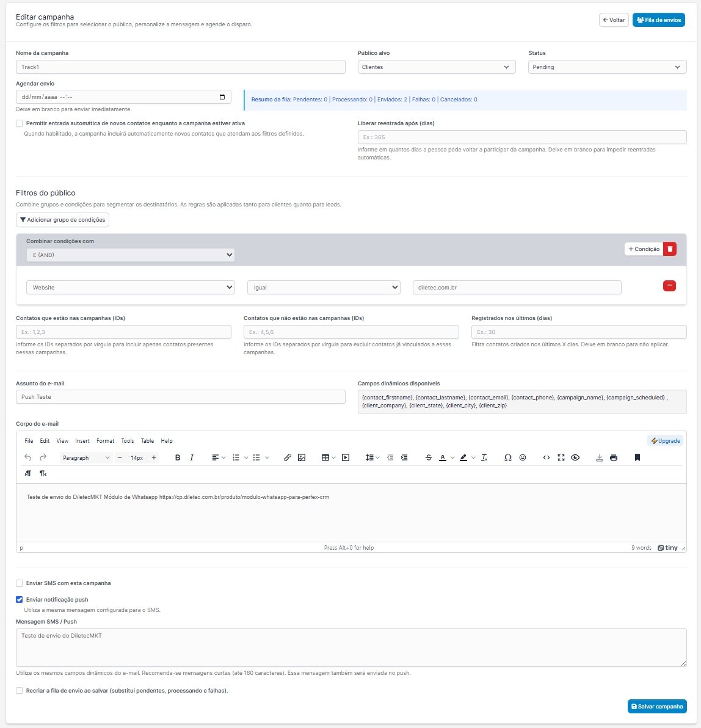Image resolution: width=701 pixels, height=728 pixels.
Task: Click the Fila de envios button
Action: coord(658,20)
